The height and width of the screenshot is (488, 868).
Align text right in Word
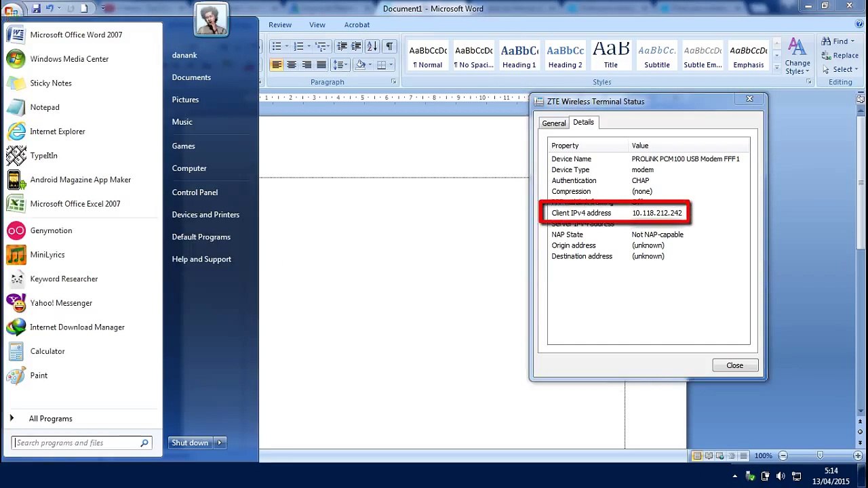click(x=307, y=64)
